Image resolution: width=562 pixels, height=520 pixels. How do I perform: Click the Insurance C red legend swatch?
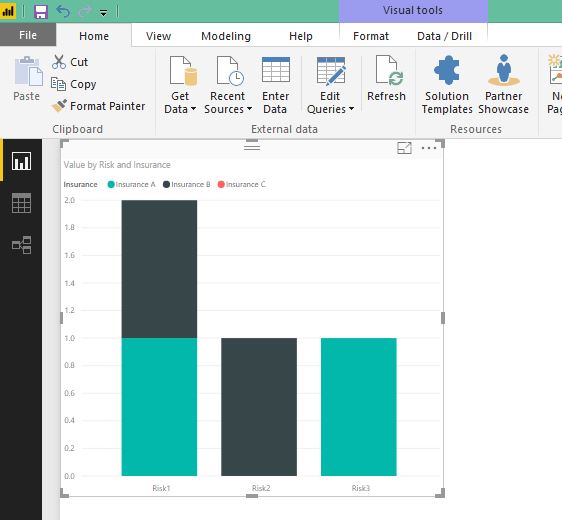tap(221, 184)
